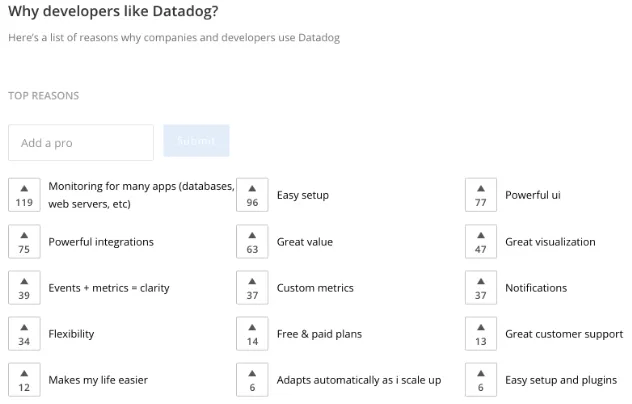Click 'Why developers like Datadog?' heading
This screenshot has height=404, width=632.
[x=113, y=11]
